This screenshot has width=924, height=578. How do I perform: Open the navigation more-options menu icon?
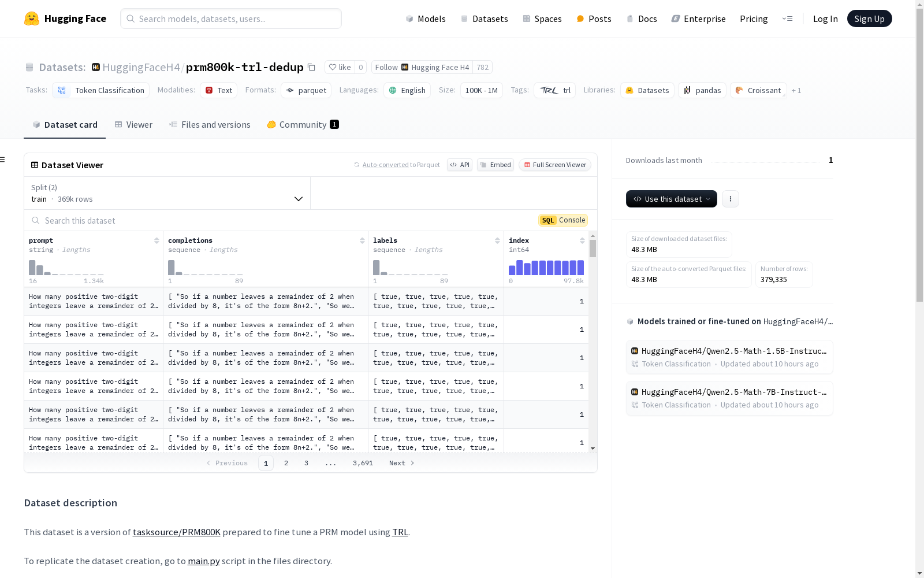click(x=787, y=18)
